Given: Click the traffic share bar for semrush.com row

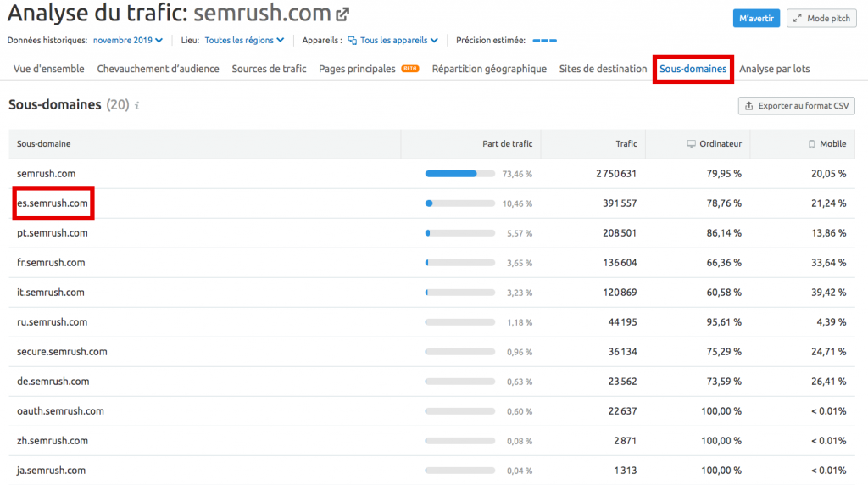Looking at the screenshot, I should [460, 174].
